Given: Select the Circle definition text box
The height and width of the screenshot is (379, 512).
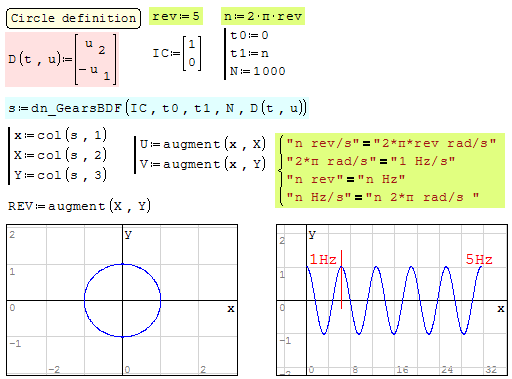Looking at the screenshot, I should (x=73, y=18).
